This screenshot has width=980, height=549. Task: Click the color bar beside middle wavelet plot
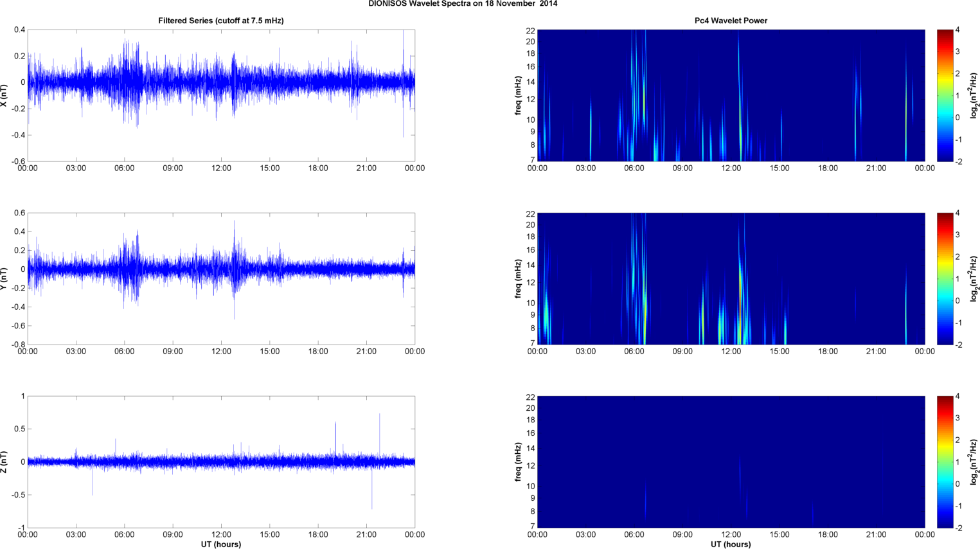pyautogui.click(x=945, y=279)
